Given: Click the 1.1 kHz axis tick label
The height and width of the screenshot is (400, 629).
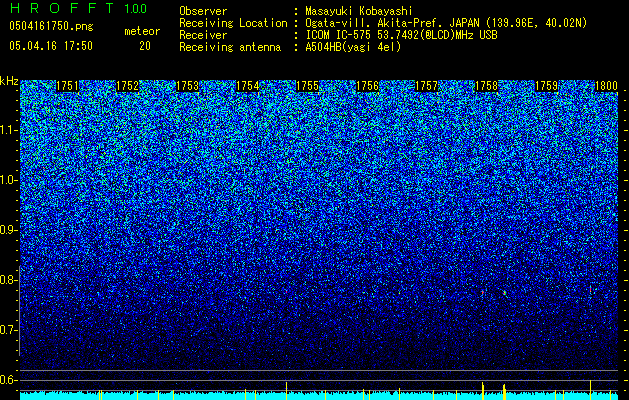Looking at the screenshot, I should click(9, 130).
